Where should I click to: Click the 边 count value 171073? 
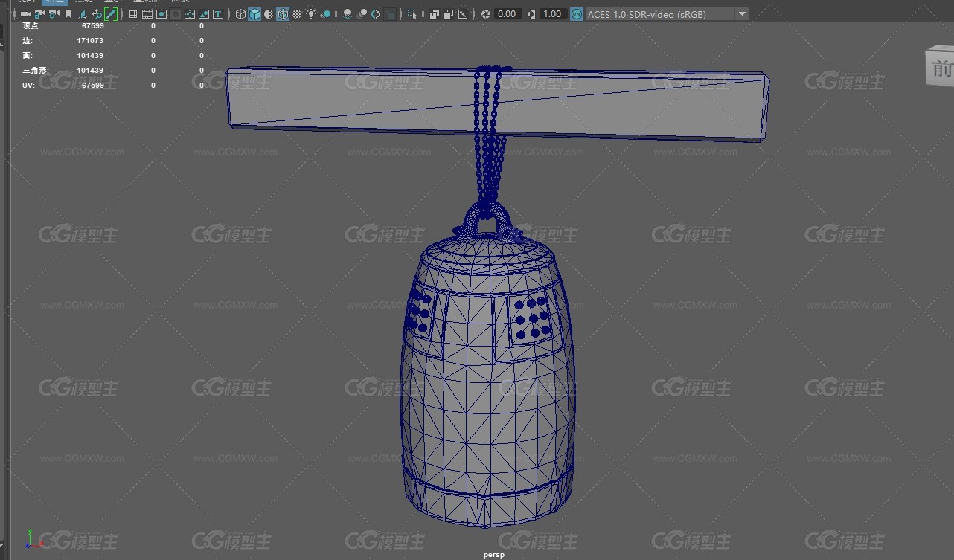tap(90, 40)
